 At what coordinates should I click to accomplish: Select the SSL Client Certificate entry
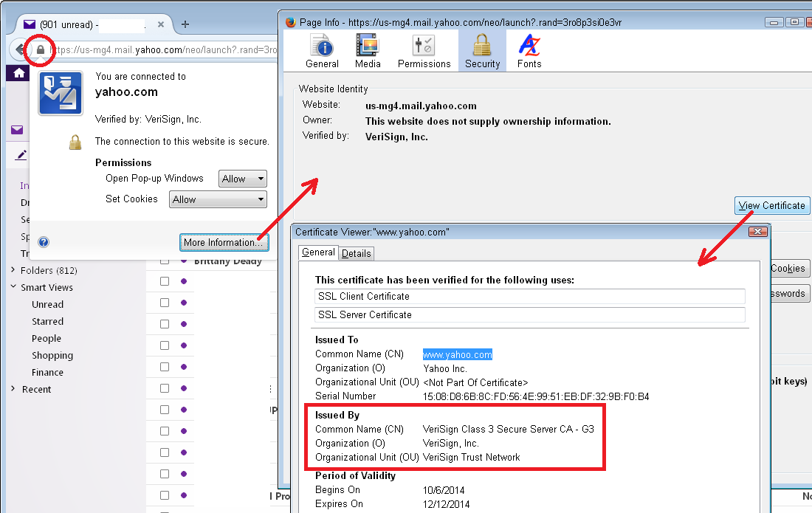tap(530, 296)
